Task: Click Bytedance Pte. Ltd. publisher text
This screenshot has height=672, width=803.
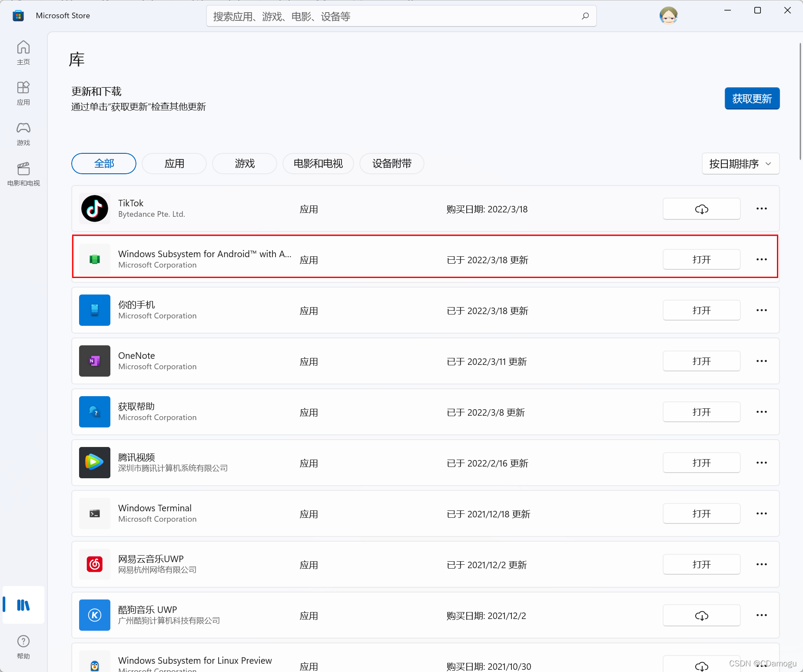Action: click(152, 214)
